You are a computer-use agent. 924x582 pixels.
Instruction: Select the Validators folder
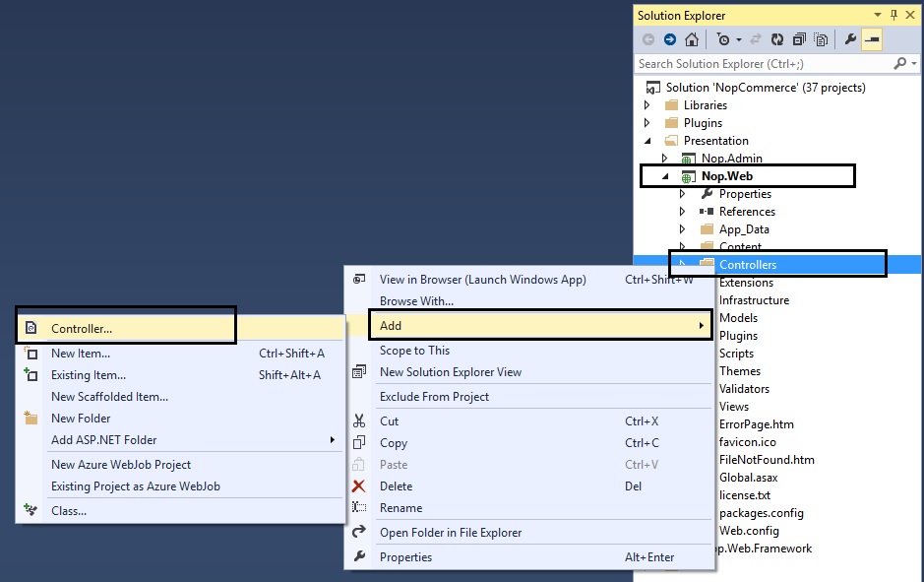click(744, 389)
